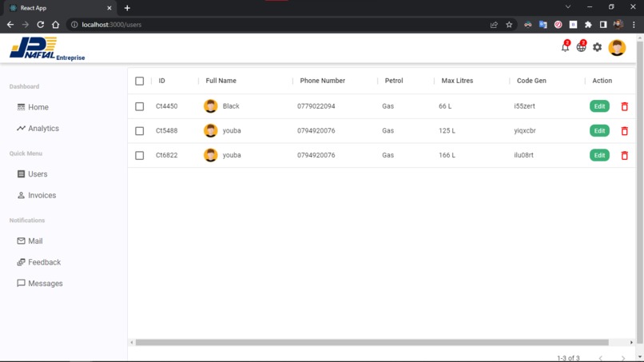Viewport: 644px width, 362px height.
Task: Open the browser extensions puzzle icon
Action: click(588, 25)
